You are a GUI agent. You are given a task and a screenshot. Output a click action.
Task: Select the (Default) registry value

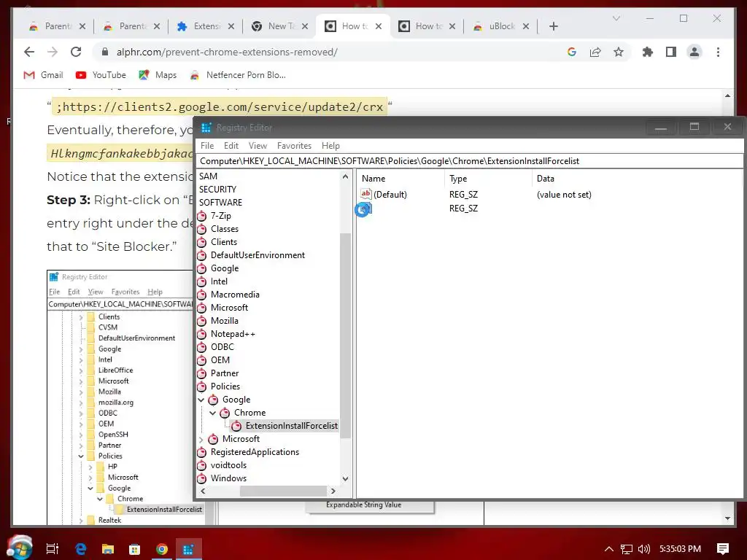click(390, 194)
